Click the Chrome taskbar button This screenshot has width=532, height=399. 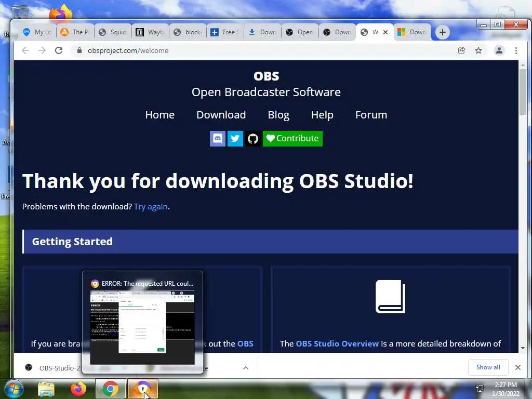[x=110, y=389]
